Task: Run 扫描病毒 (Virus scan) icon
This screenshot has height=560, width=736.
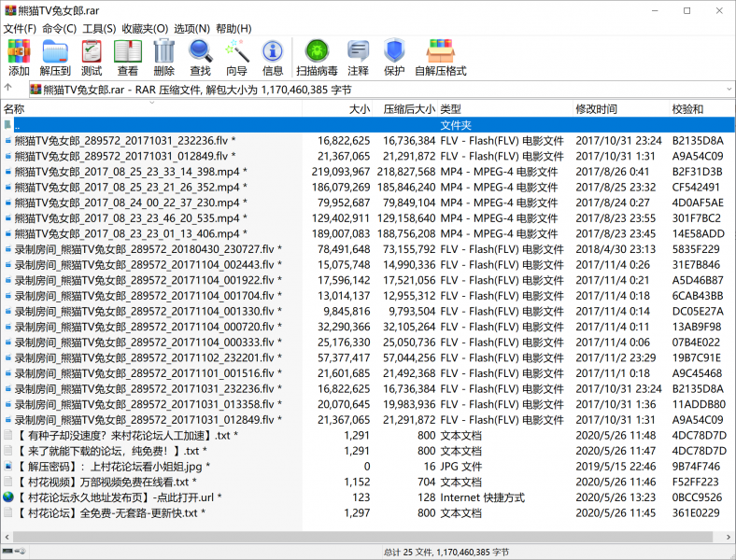Action: 318,57
